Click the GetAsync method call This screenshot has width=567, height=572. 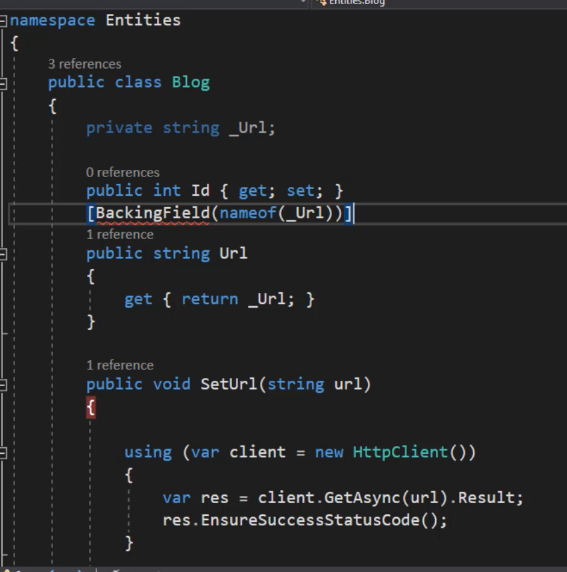point(363,498)
